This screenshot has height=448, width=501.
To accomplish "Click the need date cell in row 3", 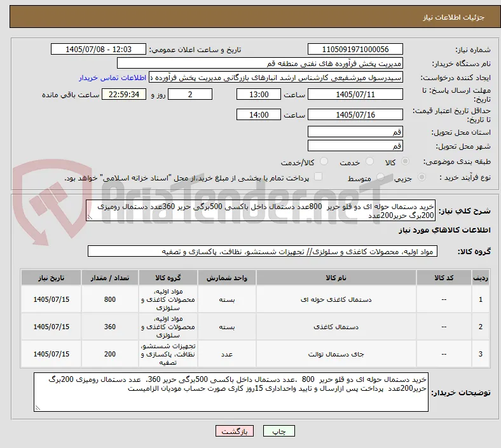I will 51,354.
